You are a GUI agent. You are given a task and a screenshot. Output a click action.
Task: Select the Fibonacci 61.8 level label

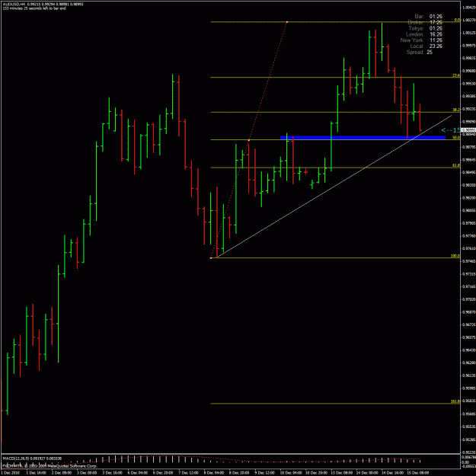click(x=456, y=165)
